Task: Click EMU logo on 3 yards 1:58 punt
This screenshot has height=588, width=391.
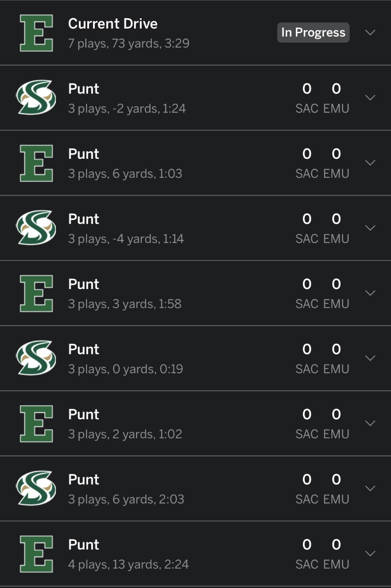Action: 36,293
